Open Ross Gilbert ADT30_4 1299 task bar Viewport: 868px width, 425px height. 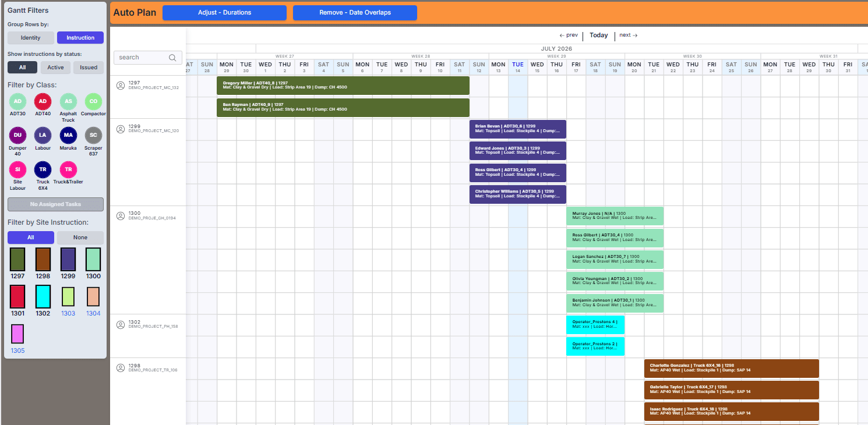click(518, 173)
